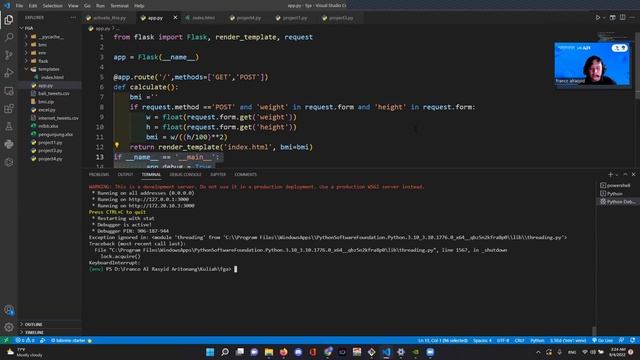Open the Manage gear menu in the activity bar

pyautogui.click(x=9, y=327)
